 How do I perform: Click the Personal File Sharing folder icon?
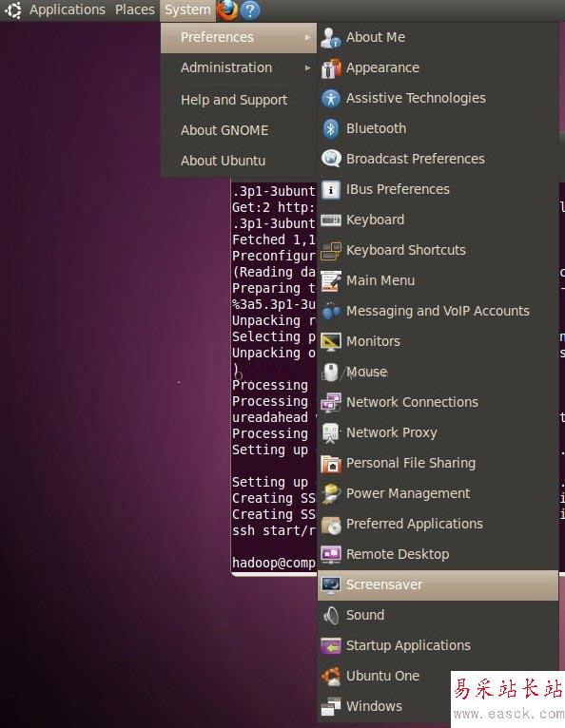[x=331, y=464]
